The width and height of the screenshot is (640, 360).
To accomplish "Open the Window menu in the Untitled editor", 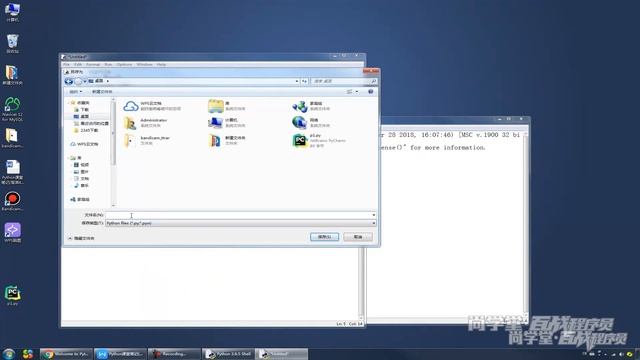I will tap(144, 64).
